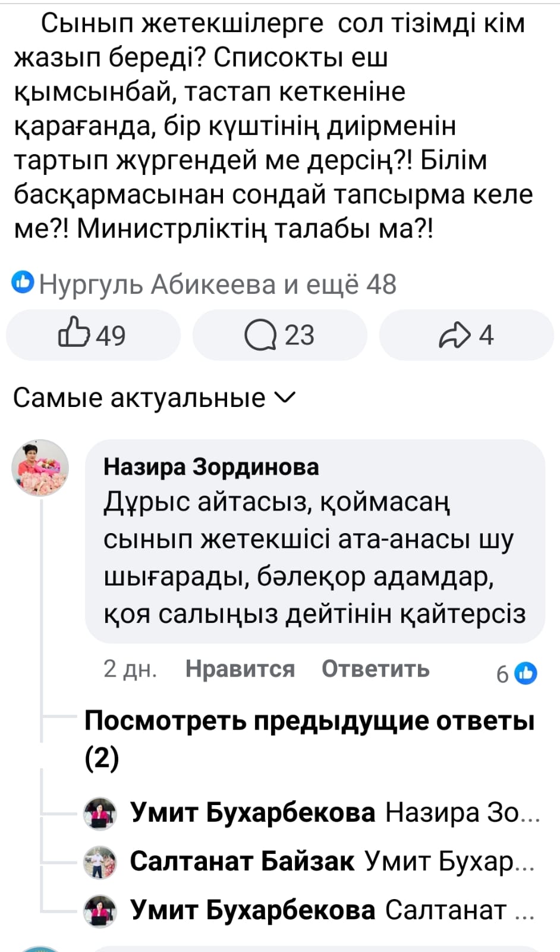Tap the thumbs-up Like button with 49
Viewport: 560px width, 952px height.
coord(92,335)
